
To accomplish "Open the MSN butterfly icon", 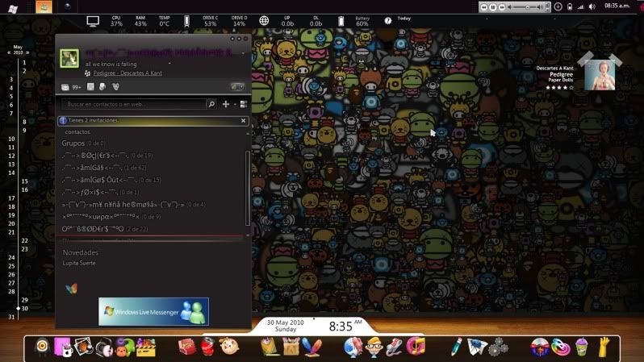I will click(71, 289).
